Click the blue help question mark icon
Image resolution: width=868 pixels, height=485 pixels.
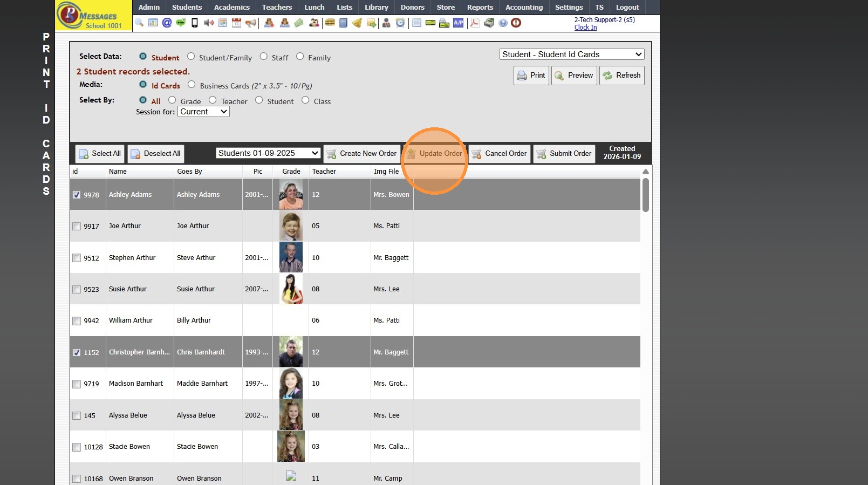click(503, 23)
